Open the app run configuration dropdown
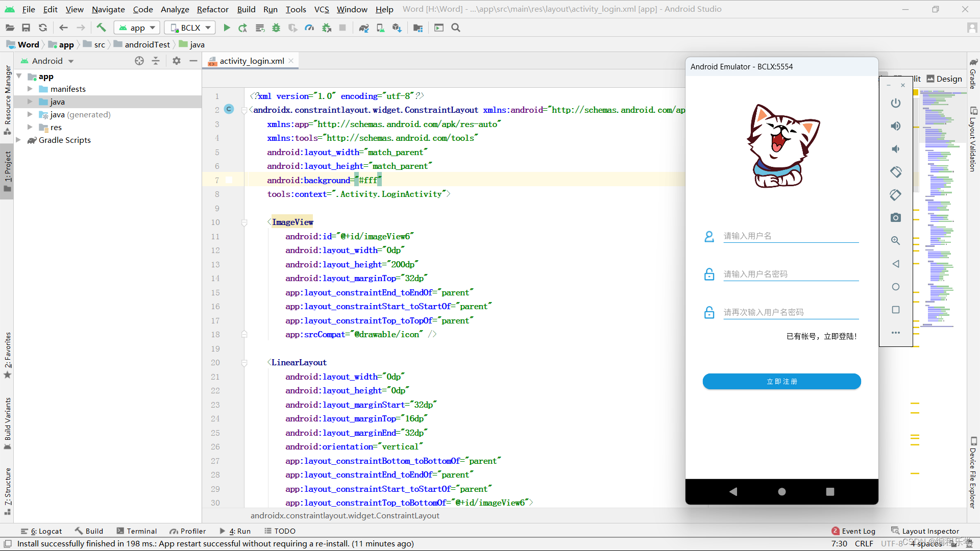This screenshot has width=980, height=551. pos(137,28)
